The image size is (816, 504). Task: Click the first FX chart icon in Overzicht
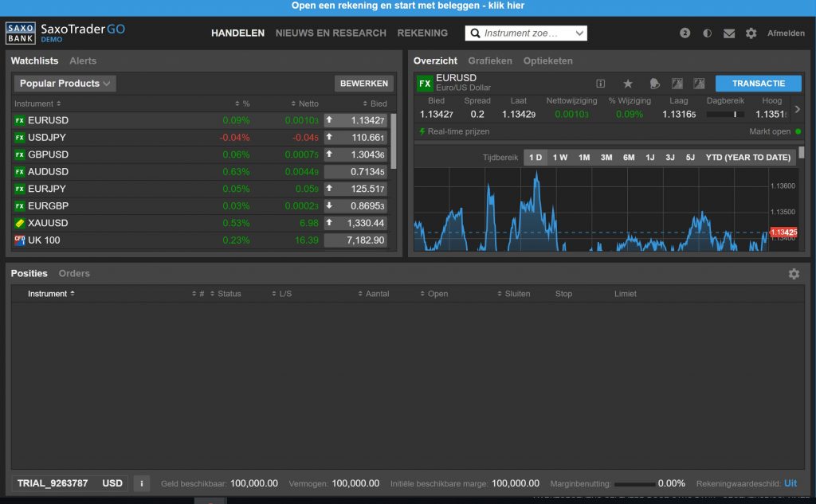point(677,84)
